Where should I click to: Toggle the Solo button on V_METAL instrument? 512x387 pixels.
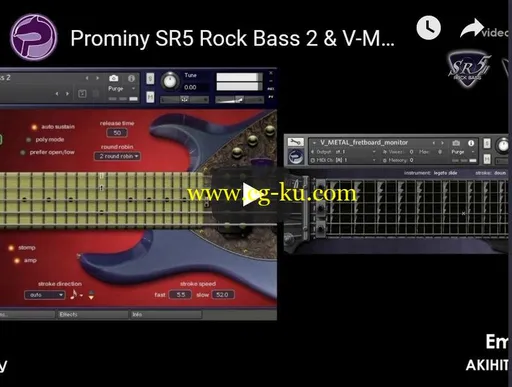pyautogui.click(x=487, y=144)
